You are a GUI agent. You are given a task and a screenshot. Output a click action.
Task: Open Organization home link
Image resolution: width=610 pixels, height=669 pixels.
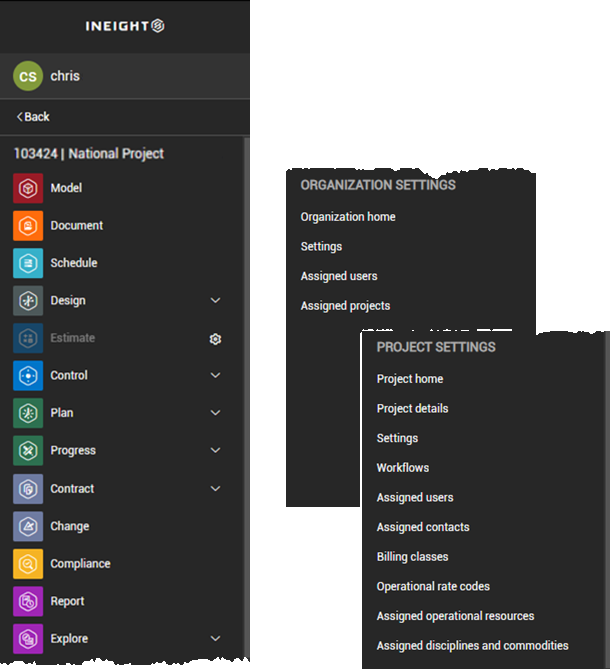348,217
